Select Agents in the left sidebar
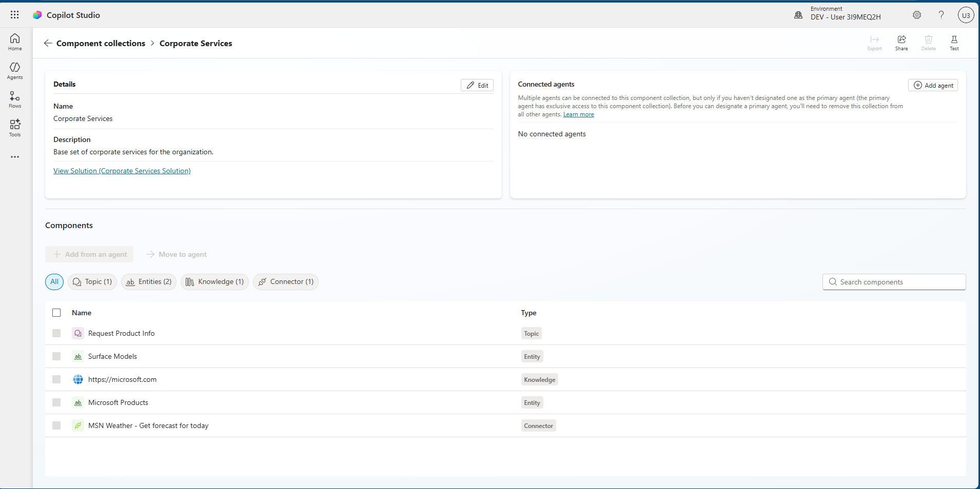 pos(14,70)
